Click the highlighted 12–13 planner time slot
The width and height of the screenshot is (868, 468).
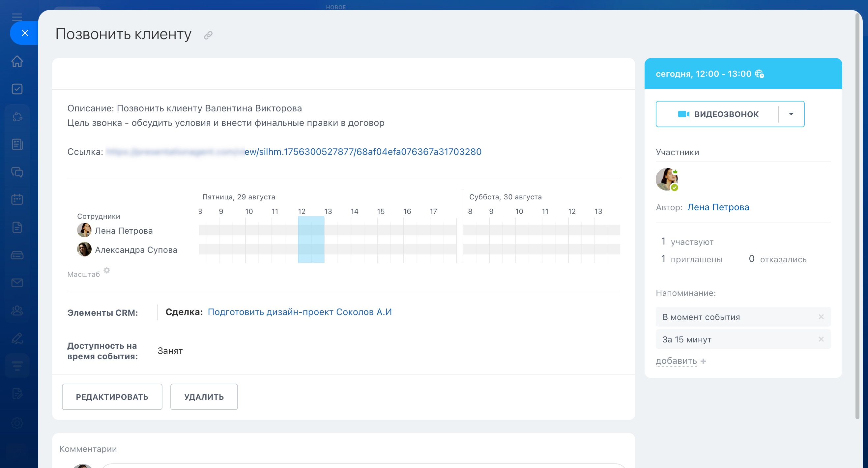coord(311,240)
